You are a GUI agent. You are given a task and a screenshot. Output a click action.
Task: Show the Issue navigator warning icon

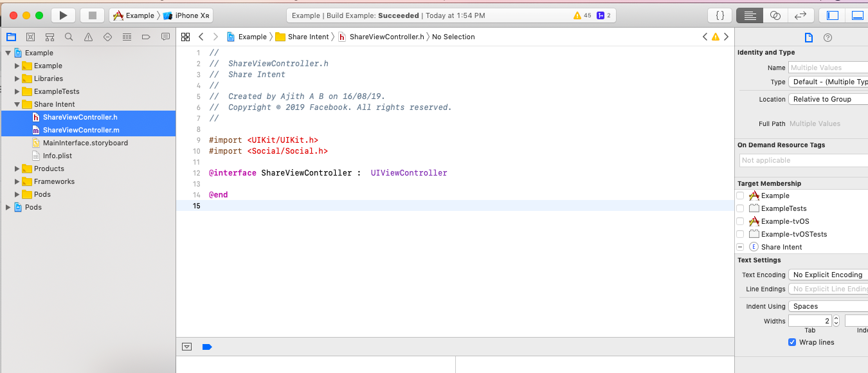point(88,37)
